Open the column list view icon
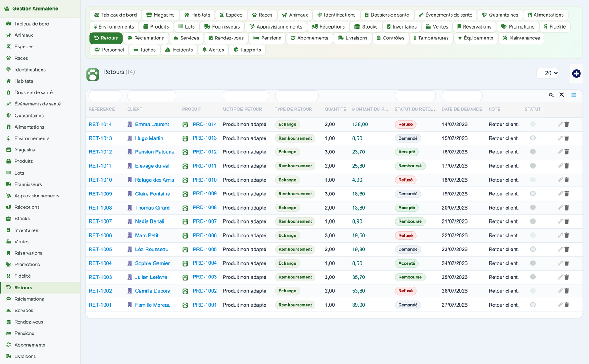This screenshot has width=589, height=364. pos(574,95)
